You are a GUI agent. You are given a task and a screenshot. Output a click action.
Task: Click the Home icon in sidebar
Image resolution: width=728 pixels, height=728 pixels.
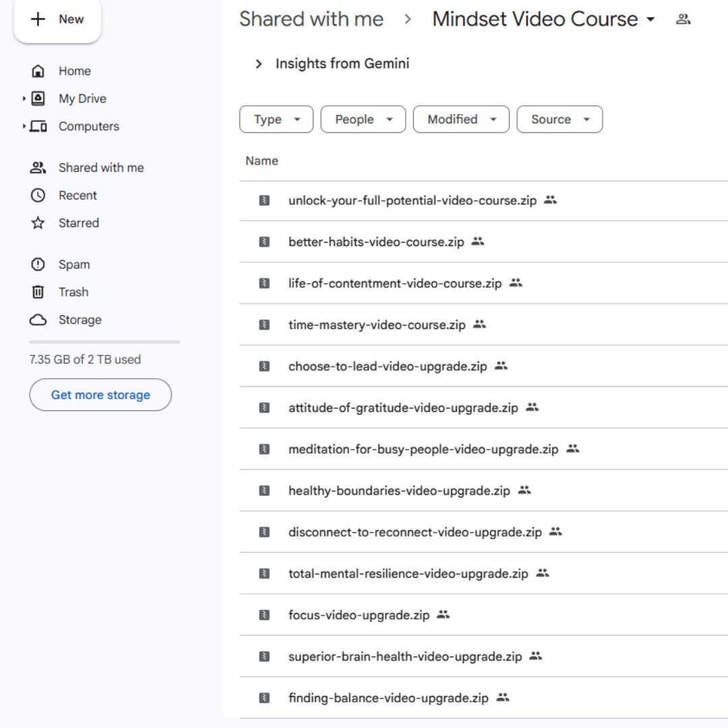click(x=38, y=71)
